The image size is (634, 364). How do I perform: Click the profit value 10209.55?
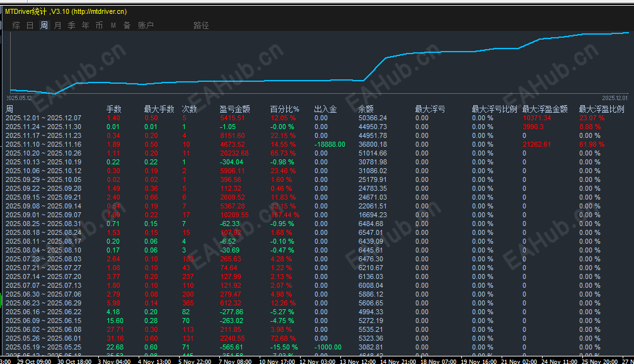tap(234, 215)
